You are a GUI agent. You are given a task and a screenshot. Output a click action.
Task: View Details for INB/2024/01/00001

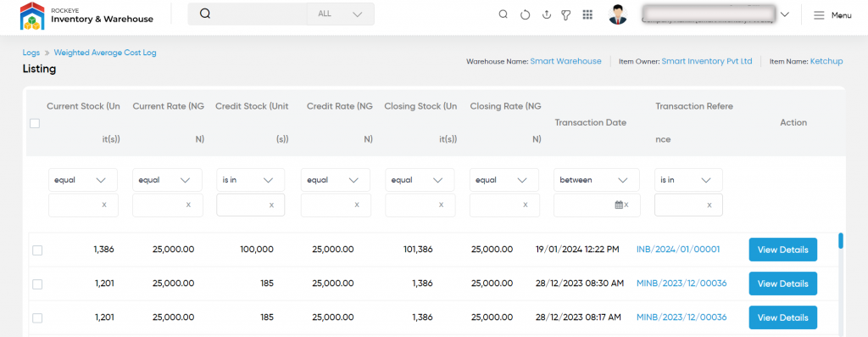[x=782, y=250]
